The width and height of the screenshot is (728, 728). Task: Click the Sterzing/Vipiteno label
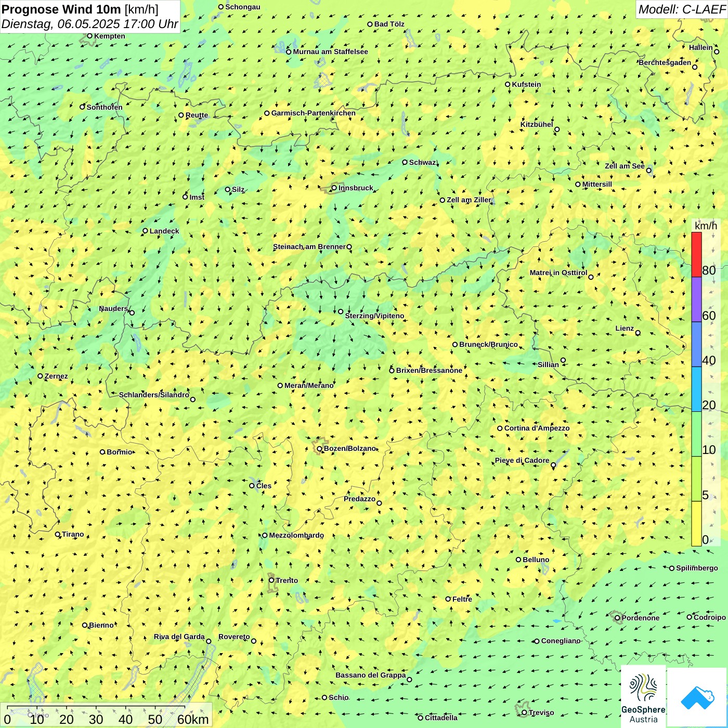(x=374, y=316)
